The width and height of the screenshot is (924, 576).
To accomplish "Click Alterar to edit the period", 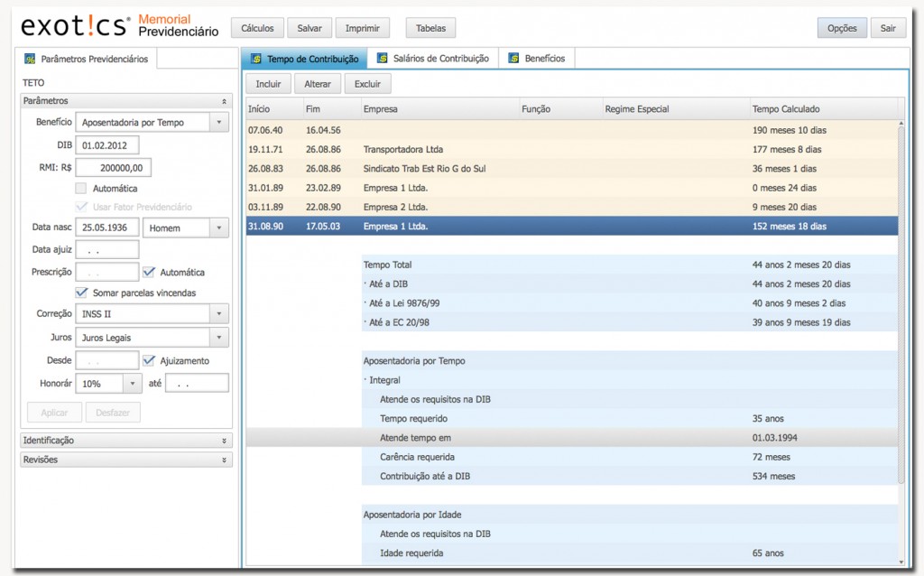I will (x=318, y=84).
